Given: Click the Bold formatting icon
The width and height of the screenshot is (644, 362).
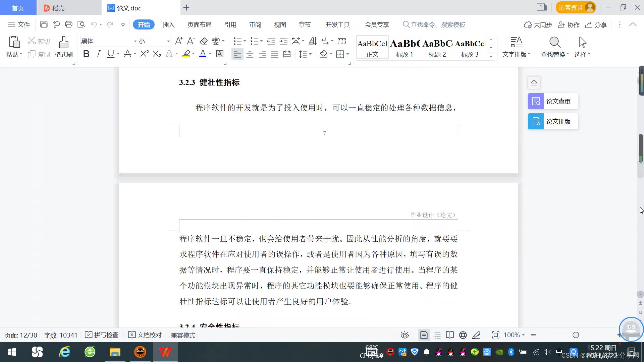Looking at the screenshot, I should pos(86,54).
